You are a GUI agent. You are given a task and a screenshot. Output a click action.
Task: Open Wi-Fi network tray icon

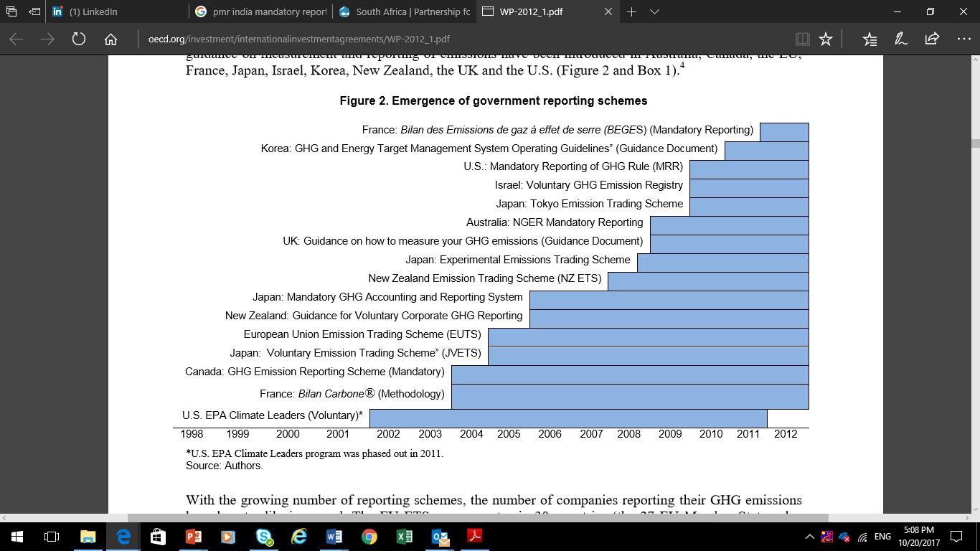click(x=862, y=537)
